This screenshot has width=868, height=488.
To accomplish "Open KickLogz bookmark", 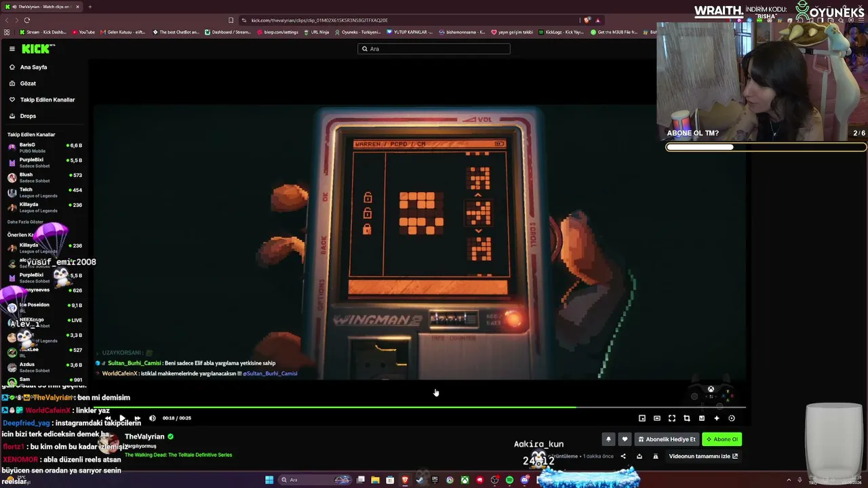I will tap(561, 32).
